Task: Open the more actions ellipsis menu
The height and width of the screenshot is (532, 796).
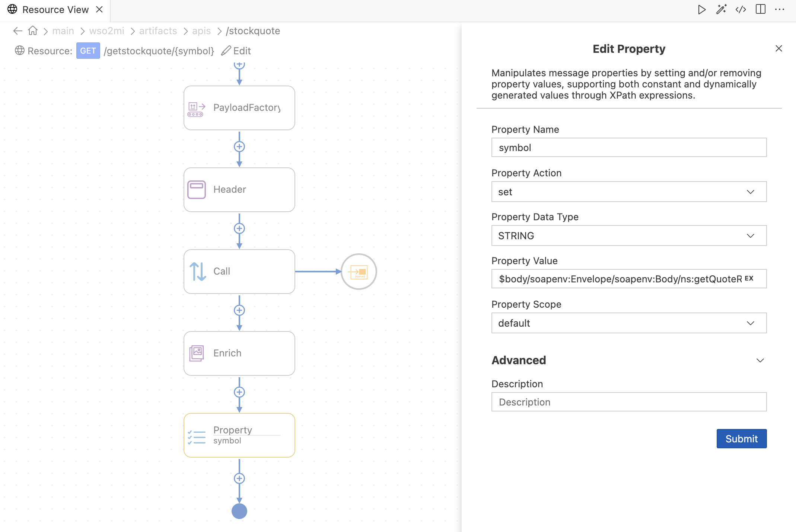Action: pos(780,10)
